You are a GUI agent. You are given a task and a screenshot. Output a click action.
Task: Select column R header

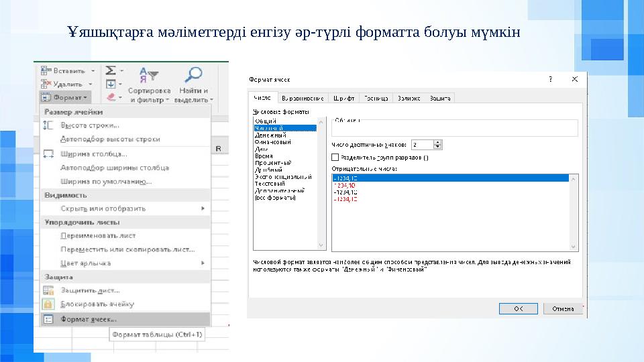[x=219, y=149]
